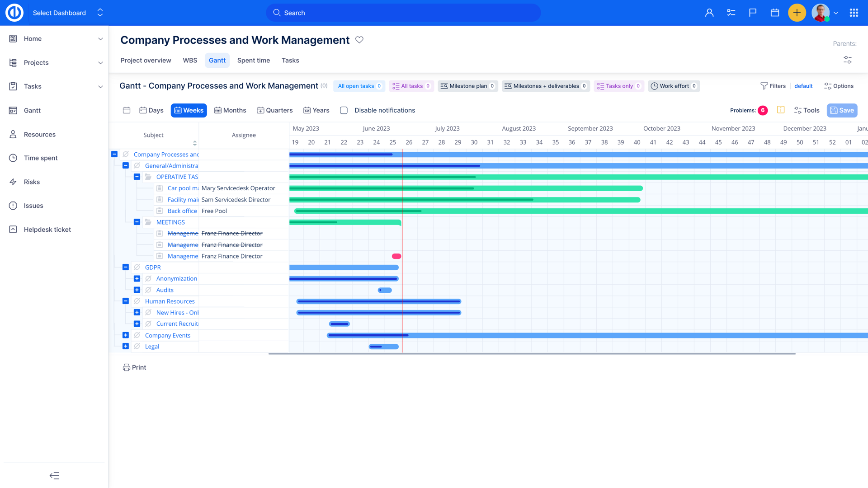Toggle the Disable notifications checkbox
The image size is (868, 488).
point(344,110)
